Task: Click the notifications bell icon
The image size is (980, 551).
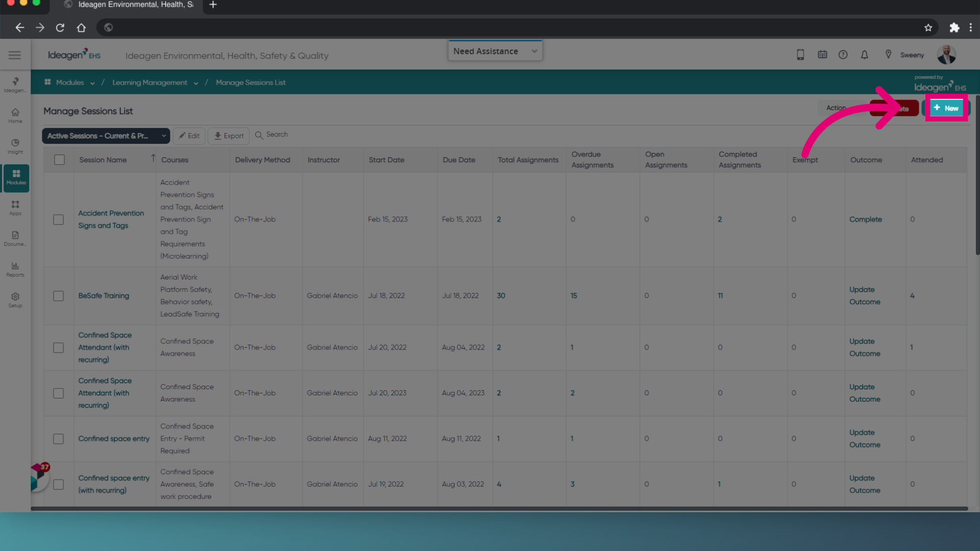Action: (864, 55)
